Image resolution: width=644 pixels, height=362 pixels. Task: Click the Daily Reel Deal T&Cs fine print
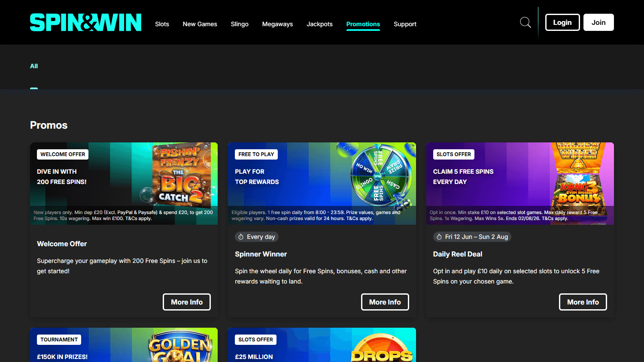click(x=513, y=215)
